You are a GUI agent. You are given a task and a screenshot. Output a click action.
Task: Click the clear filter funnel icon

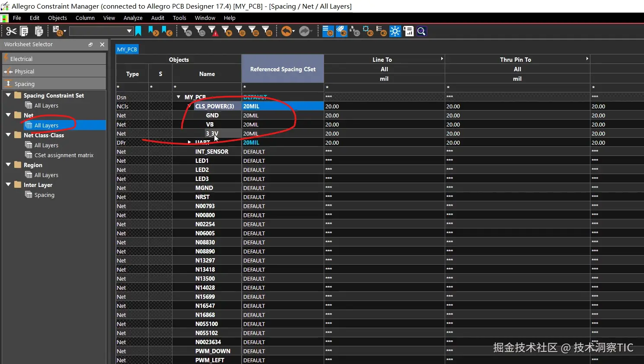(x=187, y=31)
